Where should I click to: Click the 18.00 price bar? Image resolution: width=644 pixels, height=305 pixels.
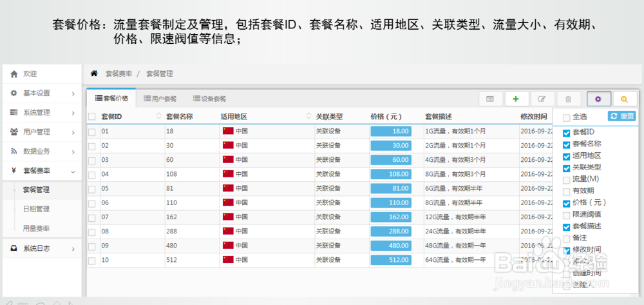[391, 132]
